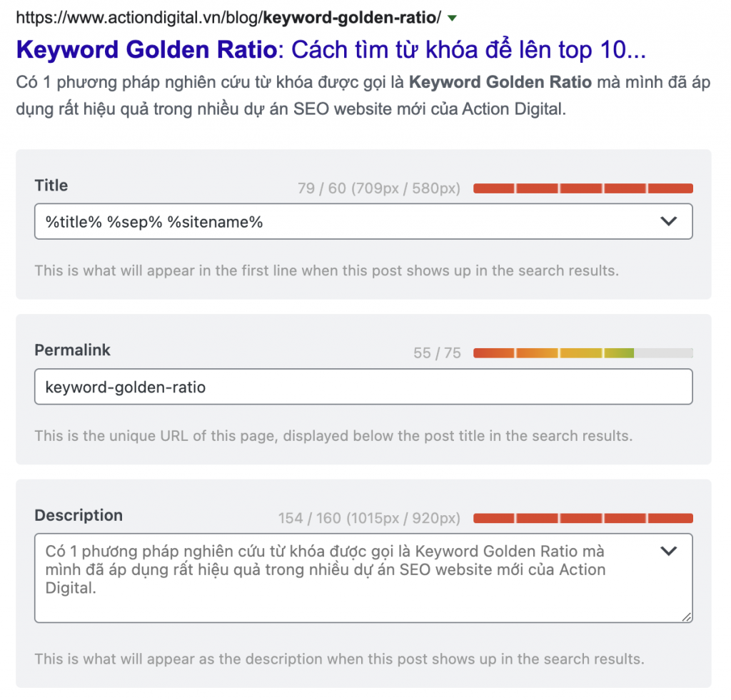
Task: Click the Description box resize handle
Action: [686, 617]
